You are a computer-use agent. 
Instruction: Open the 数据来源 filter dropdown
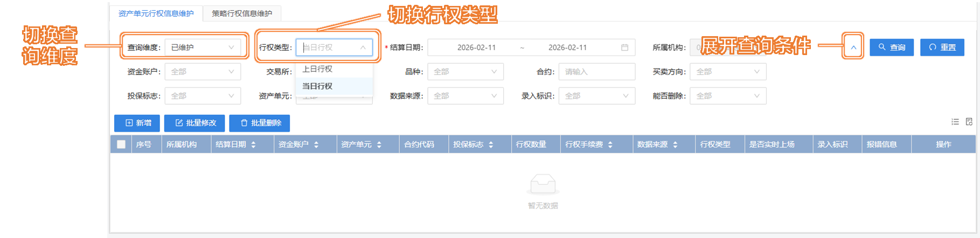click(465, 96)
